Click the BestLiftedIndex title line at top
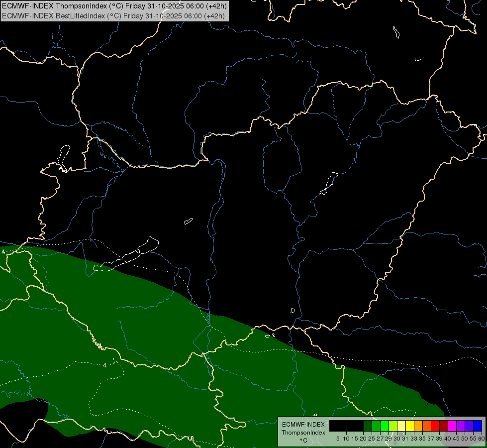 (x=113, y=16)
